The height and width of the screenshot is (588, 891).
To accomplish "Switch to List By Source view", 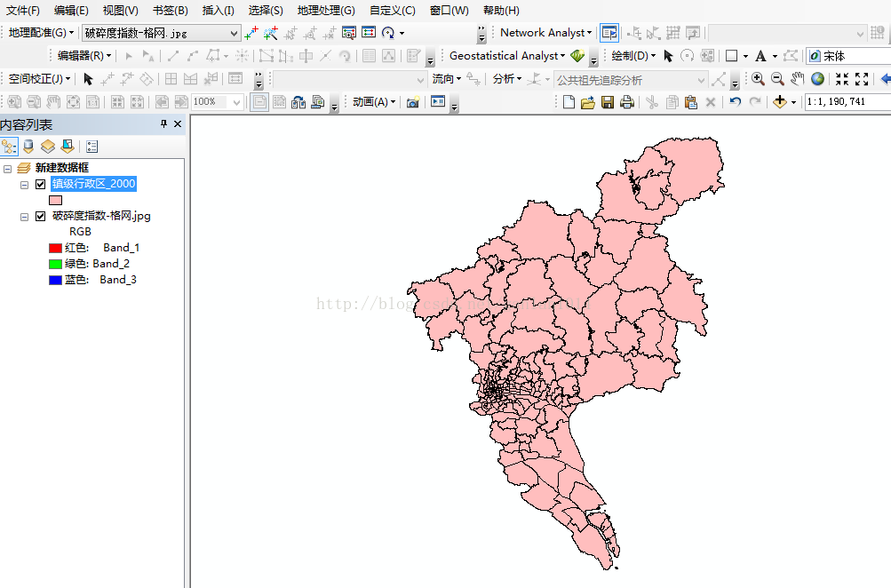I will click(x=28, y=147).
